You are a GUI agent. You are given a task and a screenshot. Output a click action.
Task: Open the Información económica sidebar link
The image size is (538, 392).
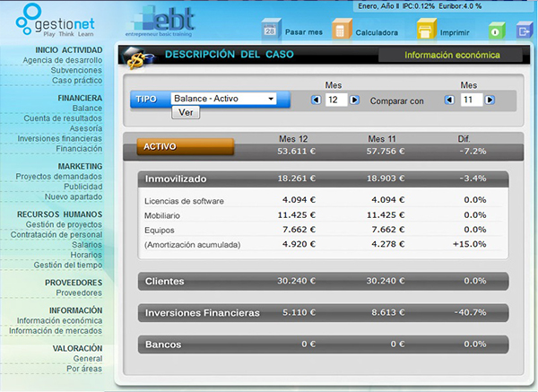[x=60, y=320]
